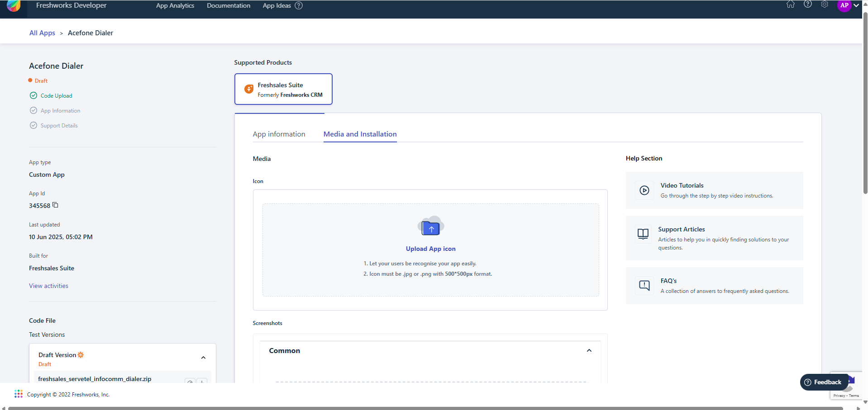Click the AP profile avatar

click(844, 5)
